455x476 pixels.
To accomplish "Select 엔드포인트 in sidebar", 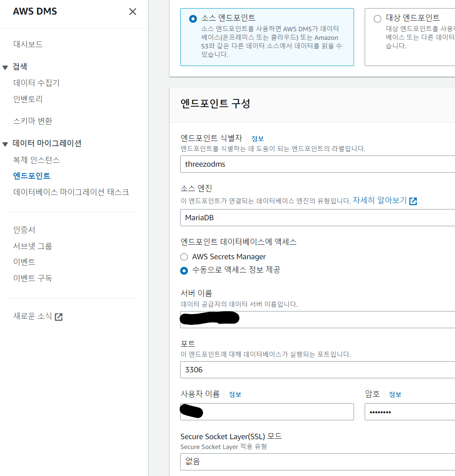I will 32,176.
